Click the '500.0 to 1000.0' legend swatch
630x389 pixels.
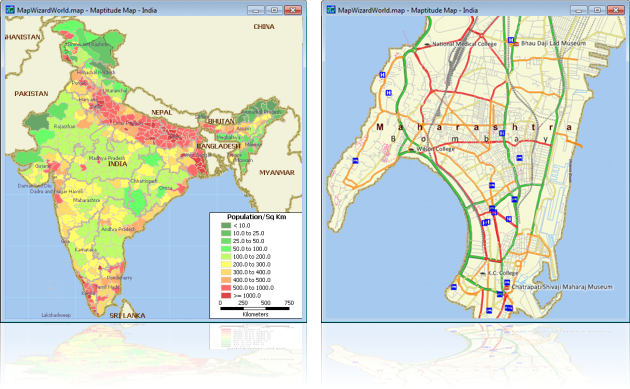click(226, 288)
